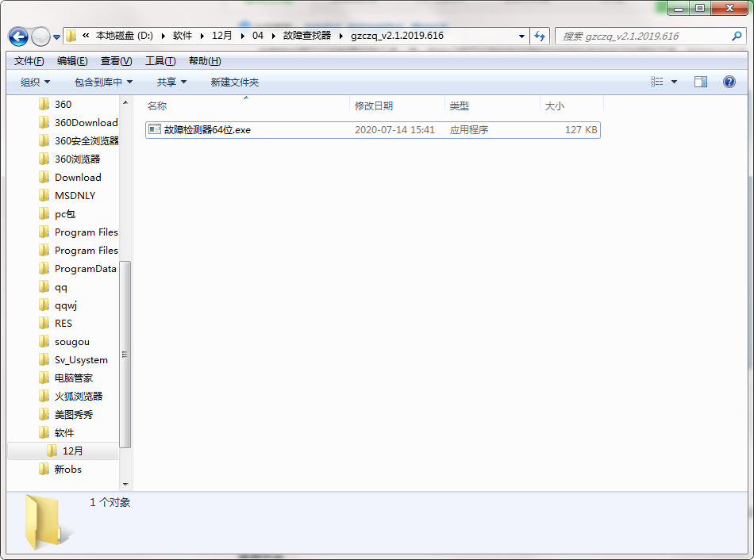Toggle the preview pane

(701, 82)
